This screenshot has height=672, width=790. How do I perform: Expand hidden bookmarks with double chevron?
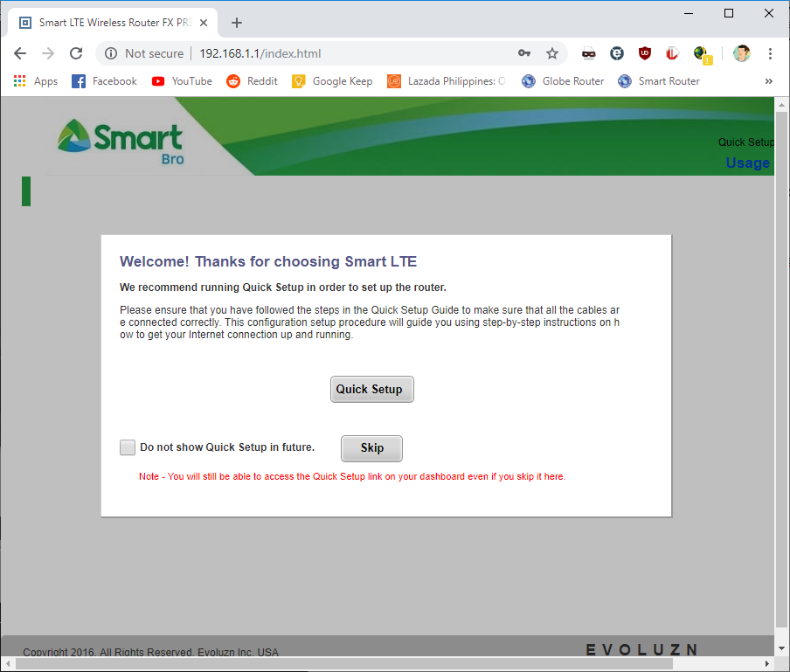(769, 81)
